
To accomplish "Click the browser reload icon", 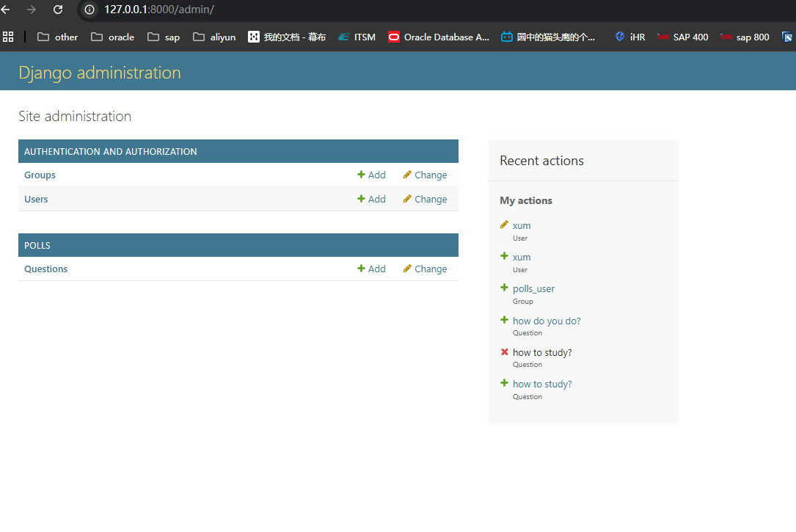I will click(58, 10).
